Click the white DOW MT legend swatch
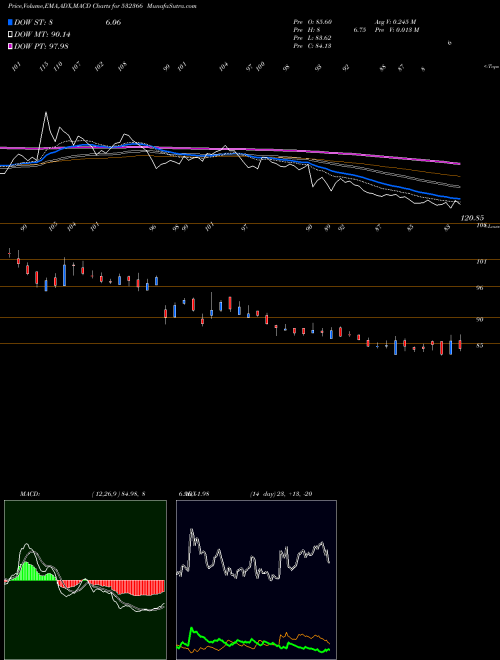The height and width of the screenshot is (660, 500). tap(10, 35)
